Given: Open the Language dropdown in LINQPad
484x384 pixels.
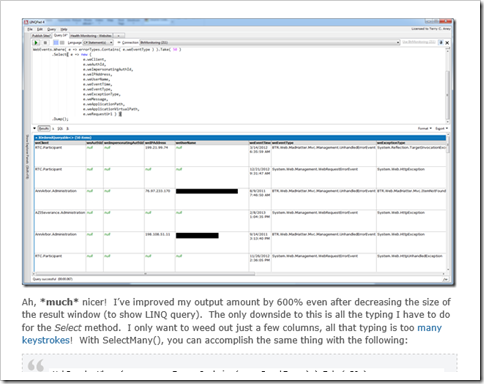Looking at the screenshot, I should click(x=98, y=43).
